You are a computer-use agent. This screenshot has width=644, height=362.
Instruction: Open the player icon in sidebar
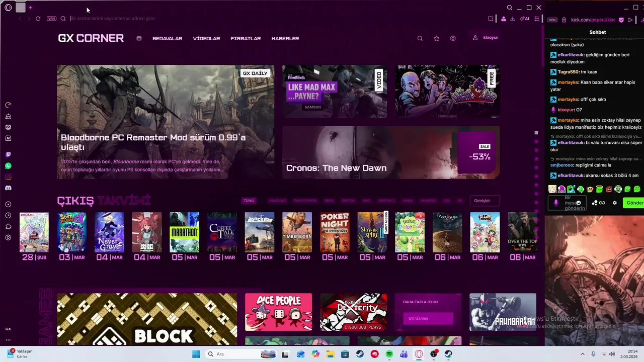(x=8, y=204)
